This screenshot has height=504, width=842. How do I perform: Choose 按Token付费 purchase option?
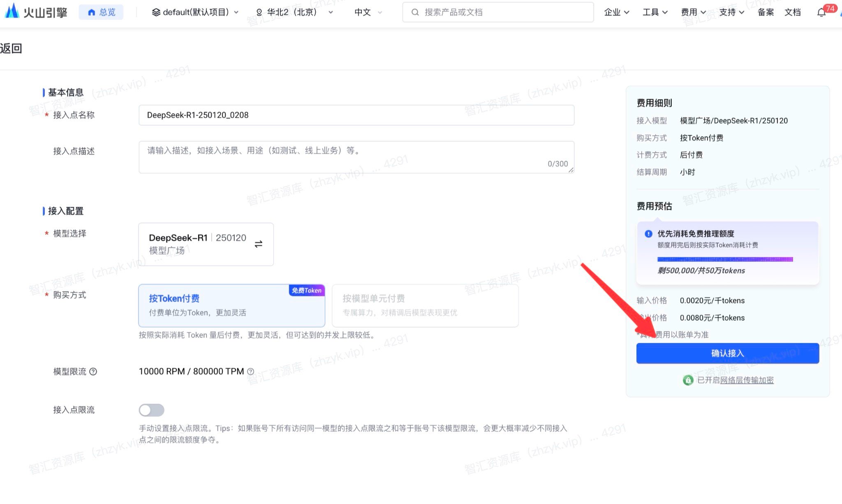click(x=231, y=305)
